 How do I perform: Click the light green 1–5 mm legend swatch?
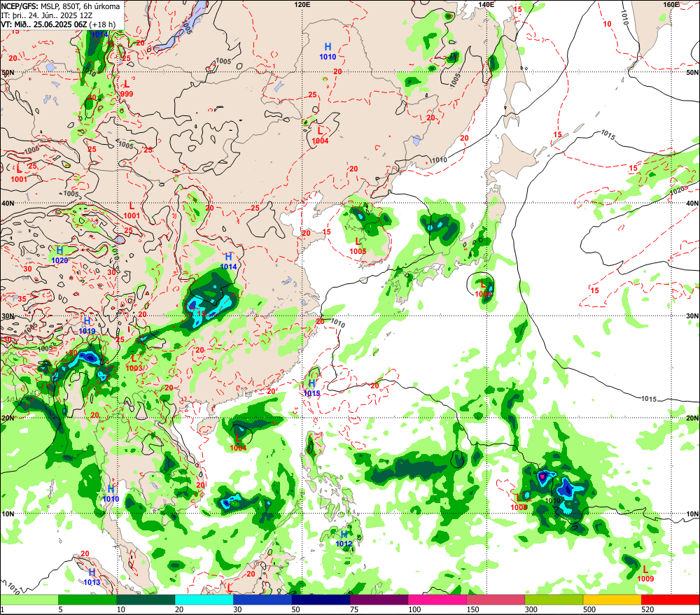click(29, 600)
